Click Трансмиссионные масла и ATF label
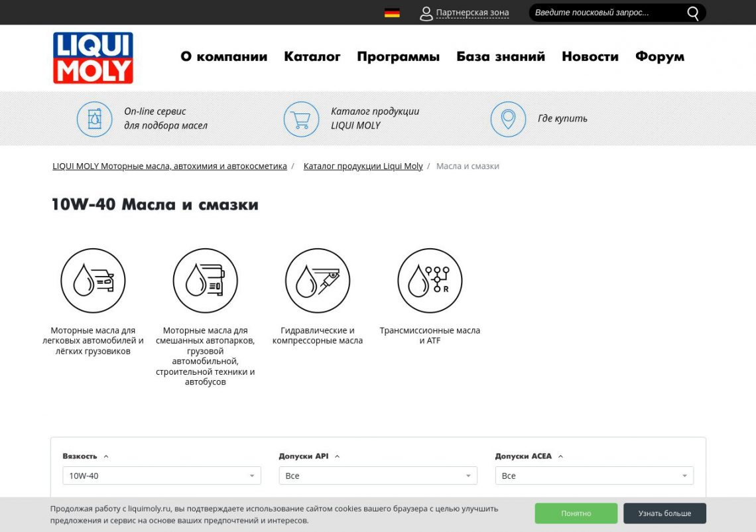756x532 pixels. pyautogui.click(x=430, y=335)
